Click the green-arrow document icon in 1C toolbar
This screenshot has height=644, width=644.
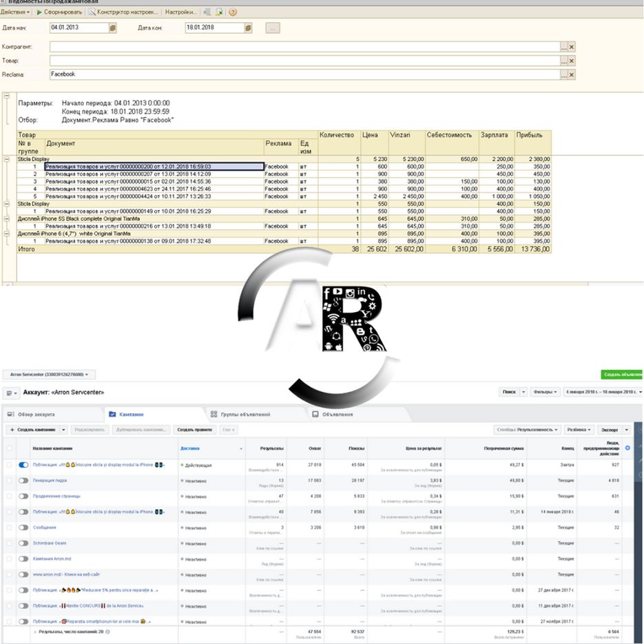[x=220, y=12]
